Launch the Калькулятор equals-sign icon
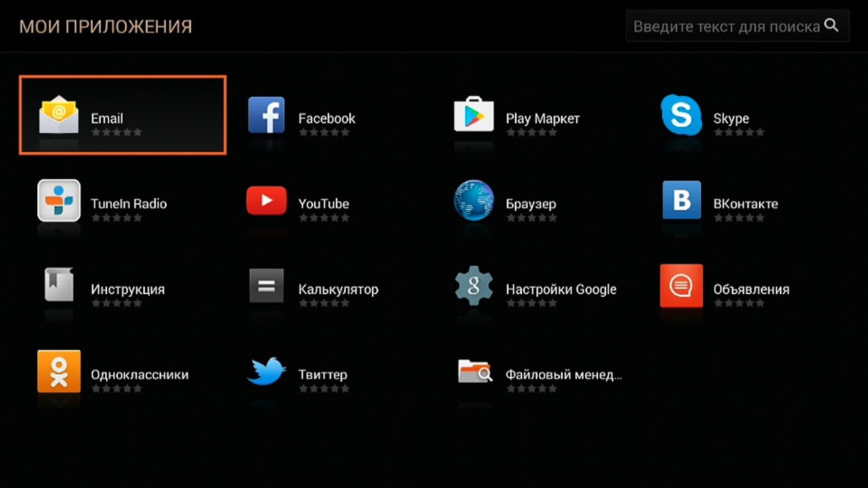Screen dimensions: 868x488 267,286
